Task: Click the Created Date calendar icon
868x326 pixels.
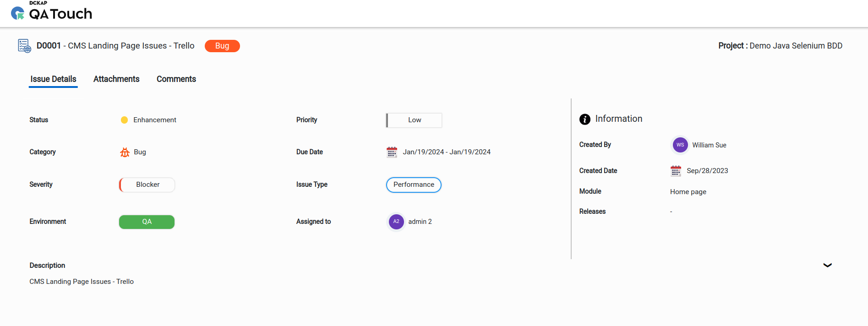Action: (x=676, y=171)
